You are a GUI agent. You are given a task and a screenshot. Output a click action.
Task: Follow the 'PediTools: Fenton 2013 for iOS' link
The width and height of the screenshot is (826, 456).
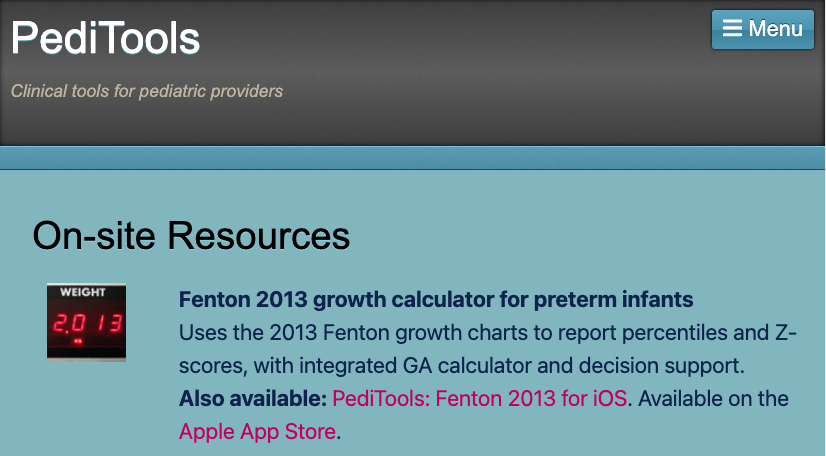click(480, 399)
